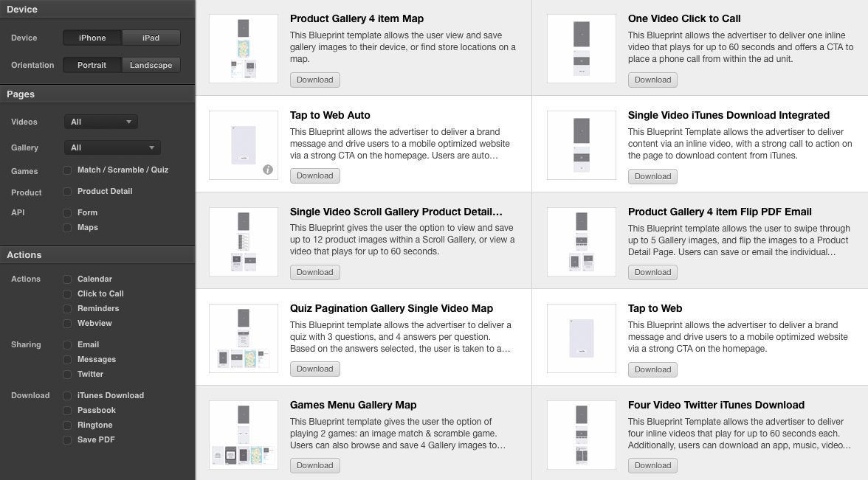Viewport: 868px width, 480px height.
Task: Enable the Match / Scramble / Quiz checkbox
Action: 67,170
